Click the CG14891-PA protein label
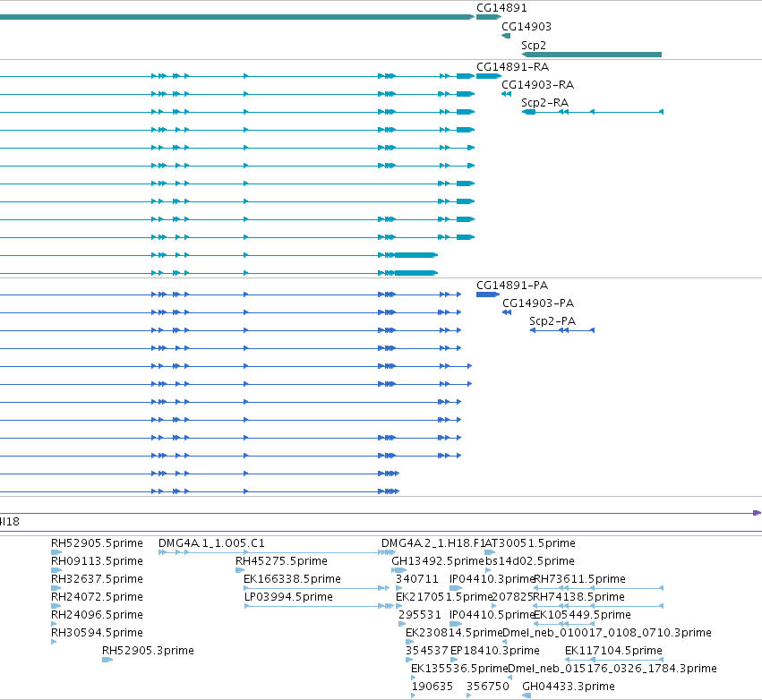Screen dimensions: 762x700 pos(512,286)
